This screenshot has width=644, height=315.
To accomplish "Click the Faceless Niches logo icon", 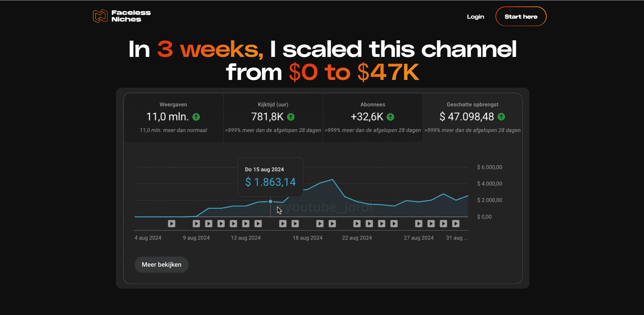I will click(x=100, y=16).
